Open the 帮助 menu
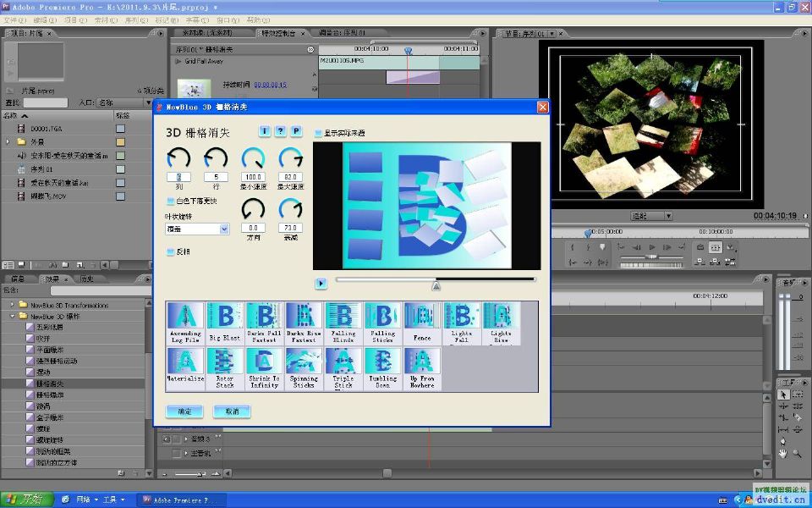 (x=258, y=20)
